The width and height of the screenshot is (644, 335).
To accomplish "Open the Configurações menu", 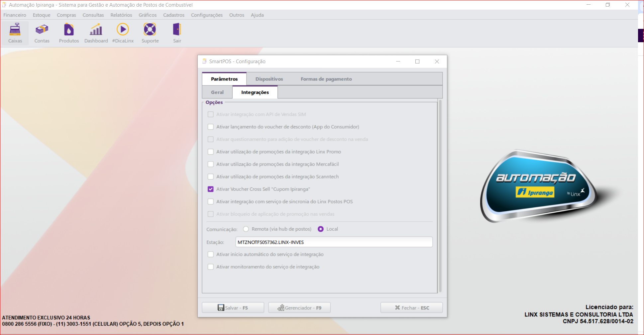I will click(207, 15).
